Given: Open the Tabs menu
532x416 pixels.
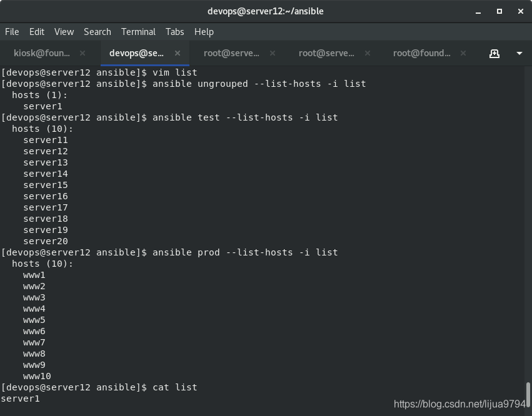Looking at the screenshot, I should pos(175,32).
